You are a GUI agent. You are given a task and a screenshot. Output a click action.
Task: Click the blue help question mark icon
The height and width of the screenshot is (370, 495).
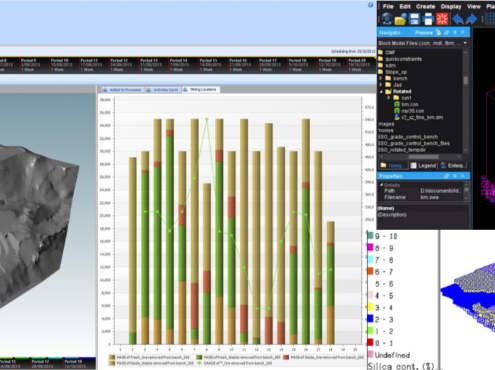coord(370,5)
